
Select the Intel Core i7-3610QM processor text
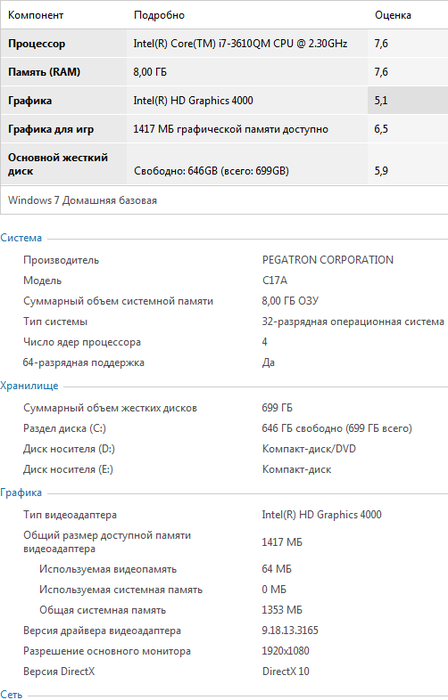coord(240,43)
